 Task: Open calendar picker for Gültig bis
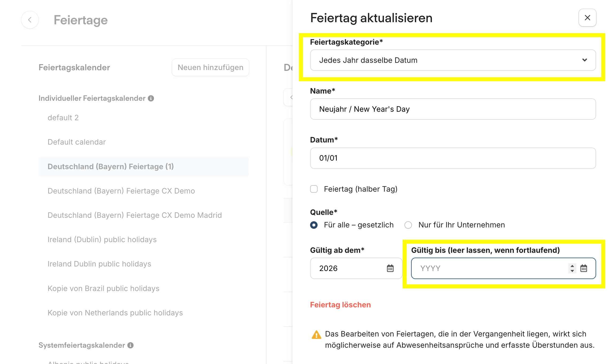coord(584,268)
